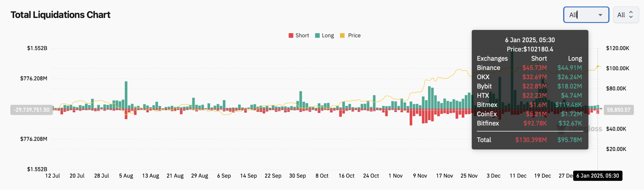This screenshot has height=190, width=644.
Task: Click the tall green Long bar at 5 Aug
Action: point(126,95)
